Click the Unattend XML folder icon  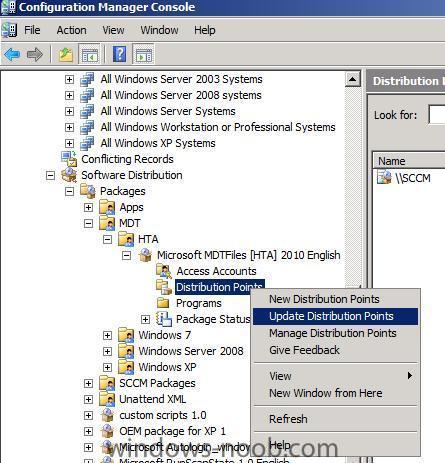[107, 399]
